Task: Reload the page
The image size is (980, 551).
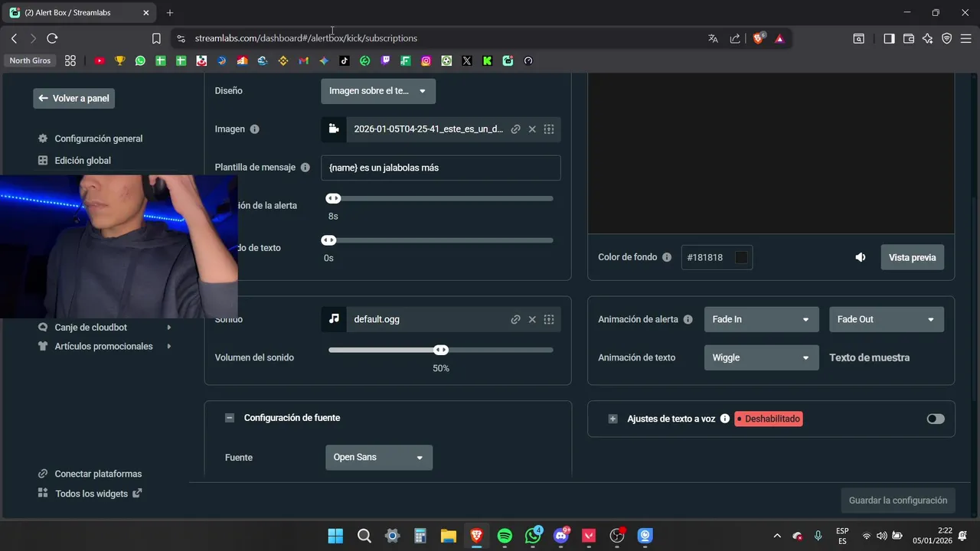Action: [x=52, y=38]
